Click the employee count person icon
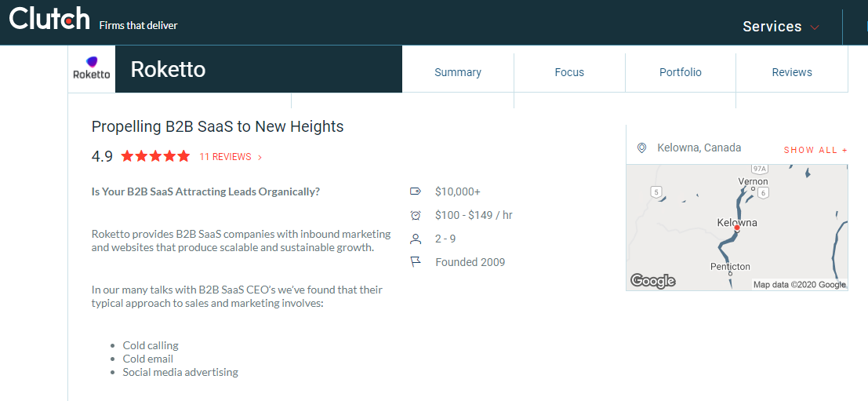 [x=416, y=239]
